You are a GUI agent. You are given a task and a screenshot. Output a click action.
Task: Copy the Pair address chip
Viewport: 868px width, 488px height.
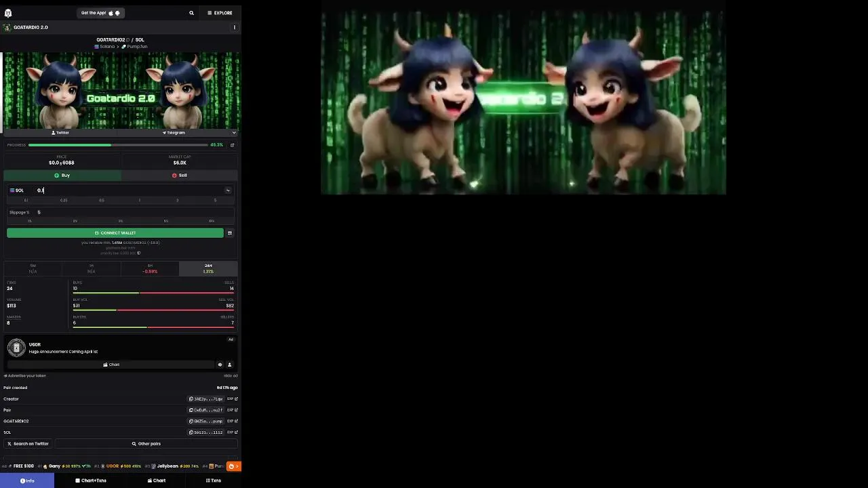(205, 410)
